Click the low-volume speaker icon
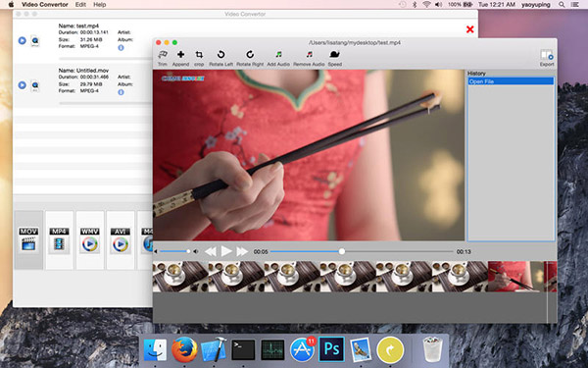Screen dimensions: 588x368 [156, 251]
